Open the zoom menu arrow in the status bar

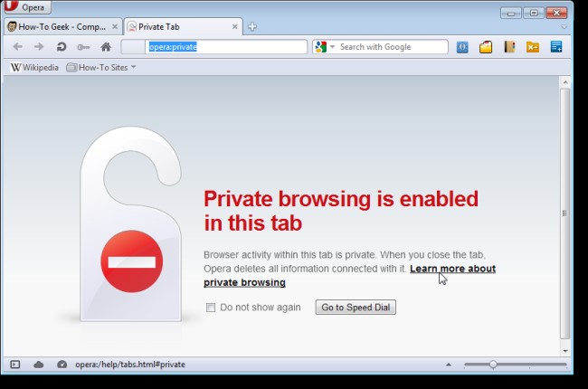tap(449, 365)
